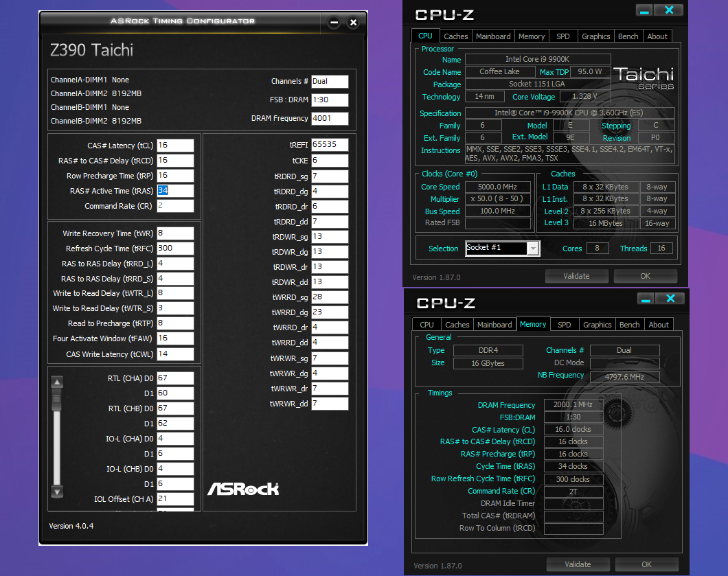Click the Four Activate Window (tFAW) field
The width and height of the screenshot is (728, 576).
tap(175, 338)
